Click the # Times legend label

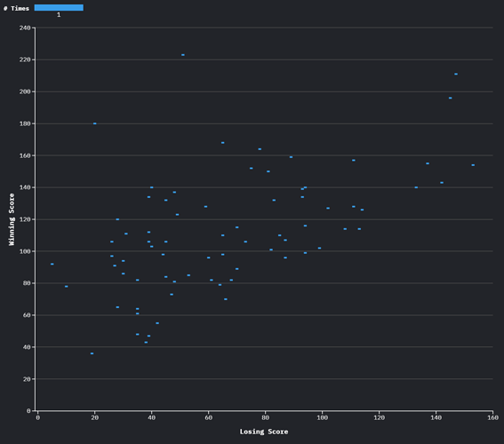16,8
